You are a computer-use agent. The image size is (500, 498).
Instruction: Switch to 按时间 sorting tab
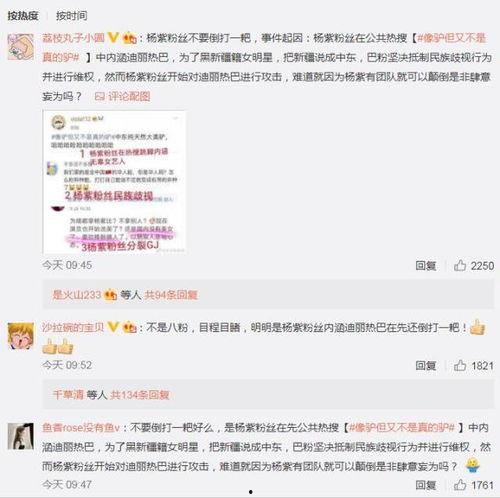[72, 16]
